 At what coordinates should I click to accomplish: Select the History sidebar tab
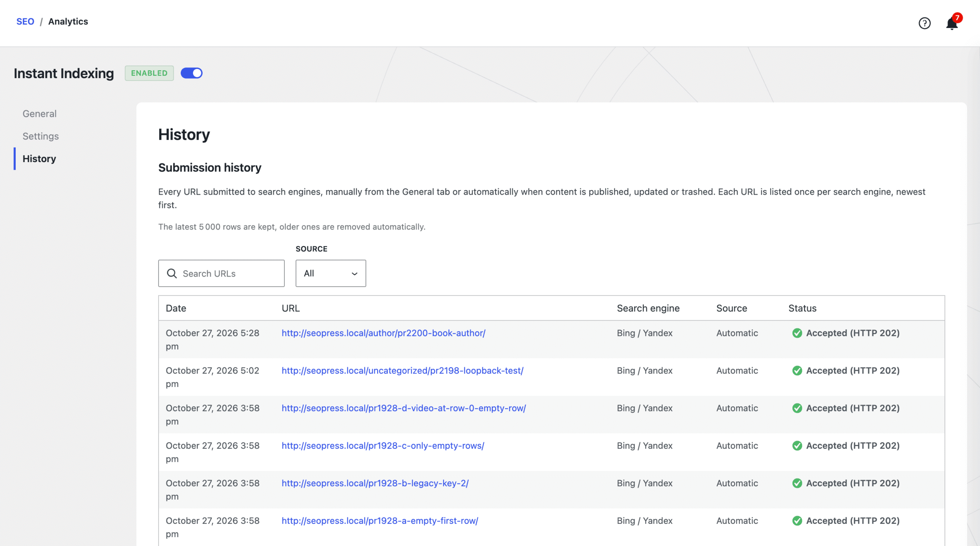pyautogui.click(x=39, y=159)
